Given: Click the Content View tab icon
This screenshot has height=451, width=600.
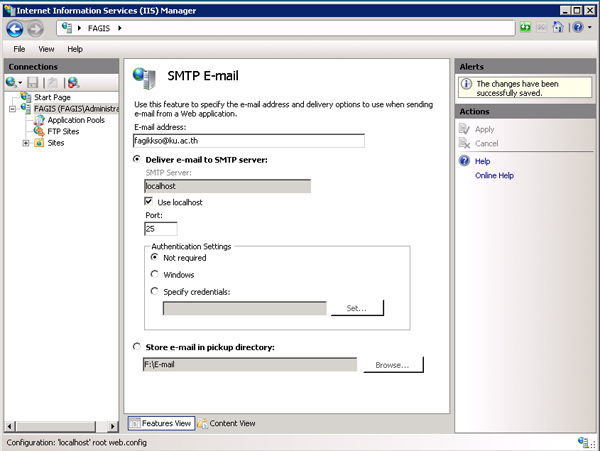Looking at the screenshot, I should pos(203,423).
